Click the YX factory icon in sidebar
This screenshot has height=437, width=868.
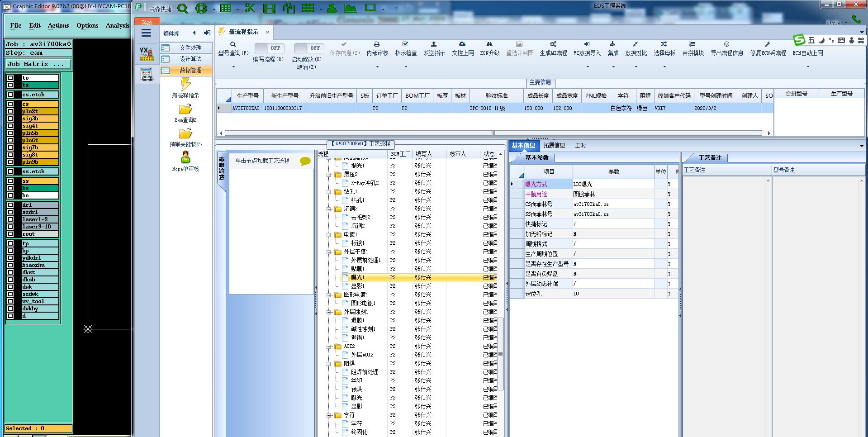click(147, 54)
